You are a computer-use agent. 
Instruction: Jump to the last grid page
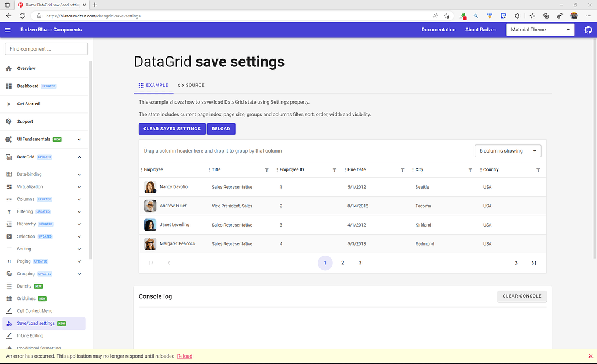pos(533,263)
